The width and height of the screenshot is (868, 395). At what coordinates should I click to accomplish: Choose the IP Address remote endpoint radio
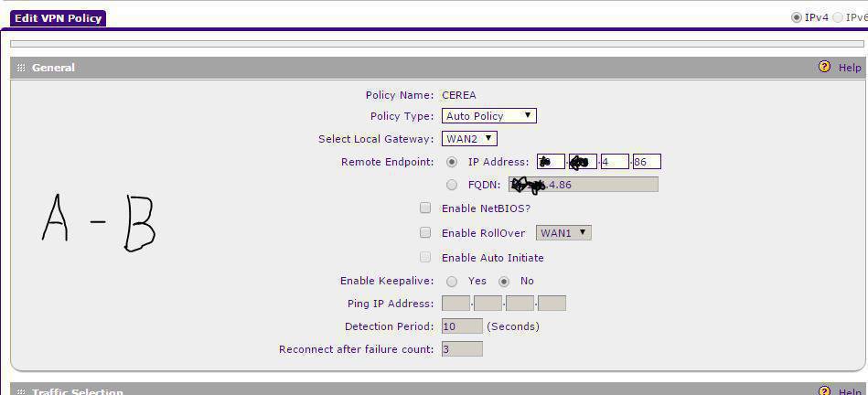[x=452, y=162]
